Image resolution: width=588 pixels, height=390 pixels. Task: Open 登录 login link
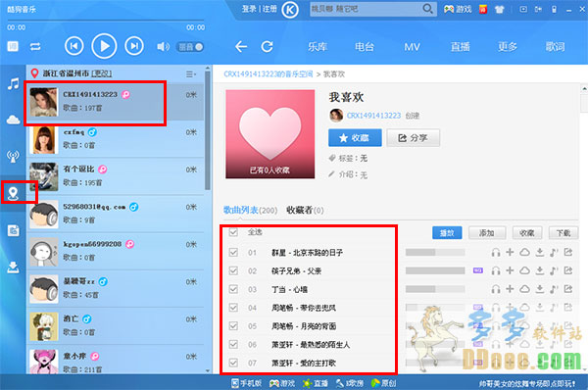(249, 9)
